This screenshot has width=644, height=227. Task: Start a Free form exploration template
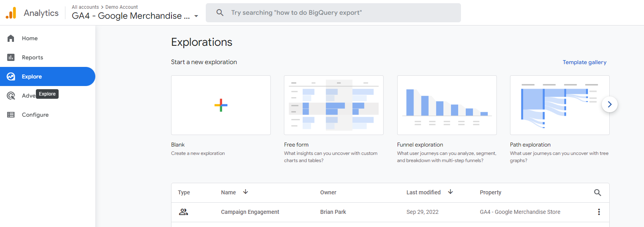(x=333, y=105)
